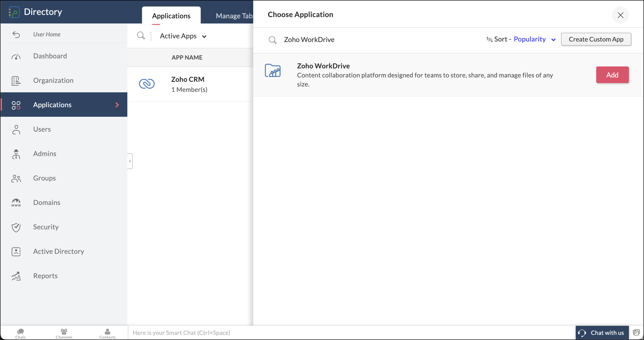Click the Zoho CRM link icon
Image resolution: width=644 pixels, height=340 pixels.
[x=147, y=84]
